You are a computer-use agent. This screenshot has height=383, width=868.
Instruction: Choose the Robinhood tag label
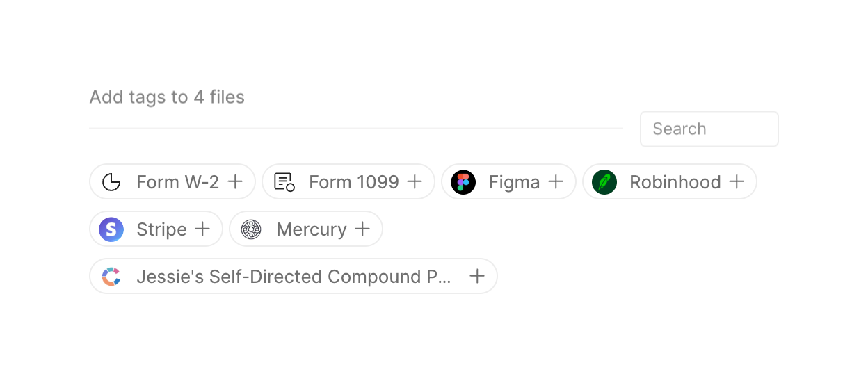tap(675, 182)
